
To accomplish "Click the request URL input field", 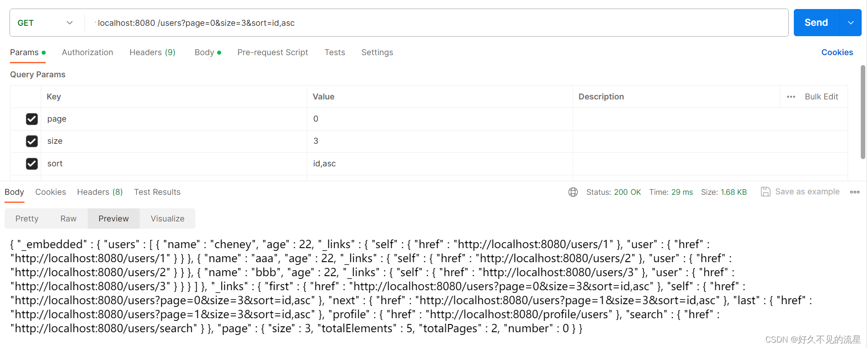I will pos(436,23).
